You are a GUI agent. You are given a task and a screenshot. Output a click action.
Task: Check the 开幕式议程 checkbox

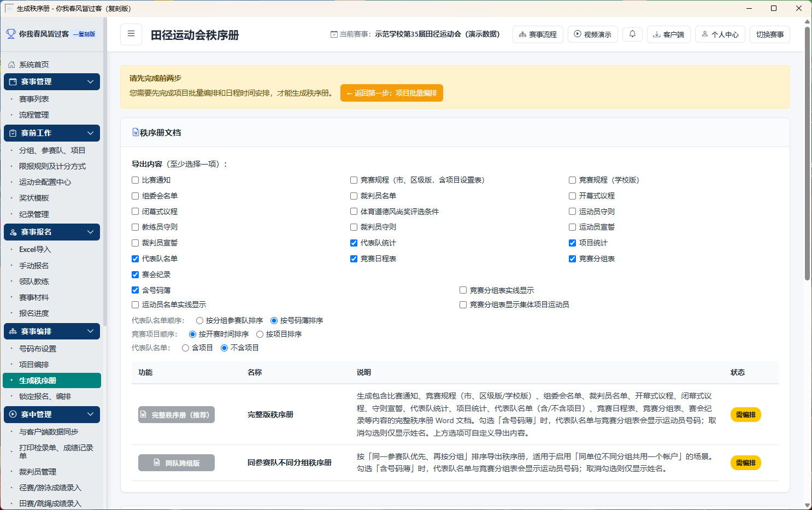point(572,196)
